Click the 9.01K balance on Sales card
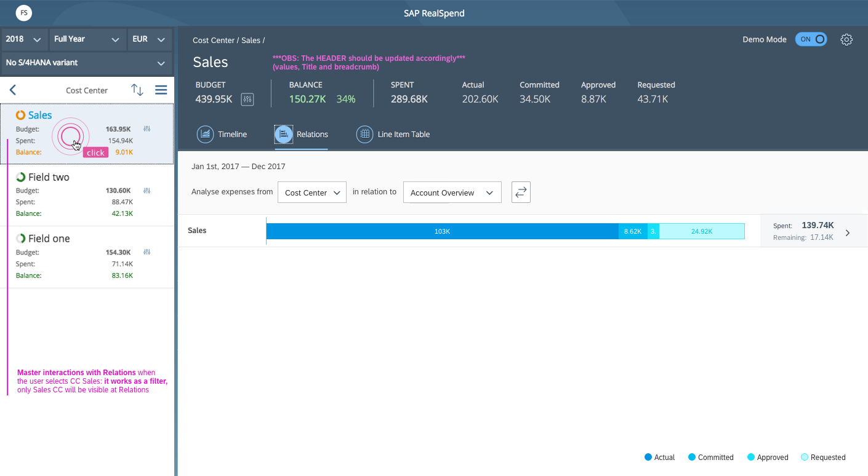This screenshot has height=476, width=868. [124, 153]
